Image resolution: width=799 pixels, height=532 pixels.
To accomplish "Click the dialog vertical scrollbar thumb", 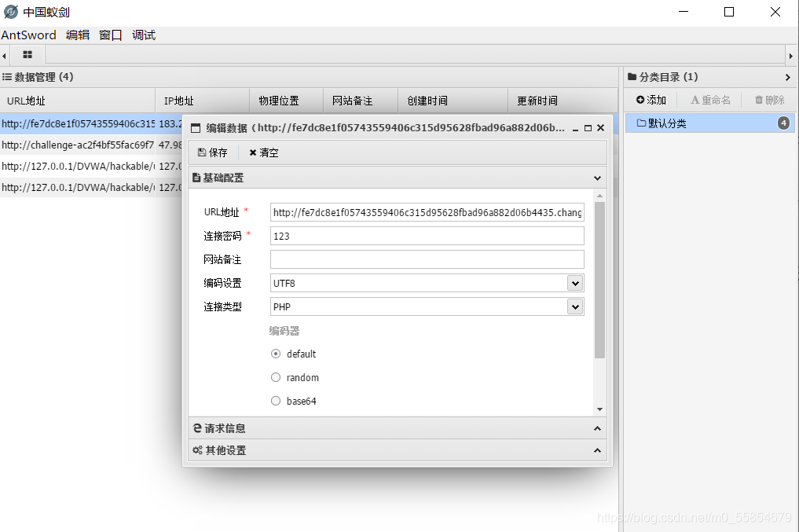I will pyautogui.click(x=599, y=281).
